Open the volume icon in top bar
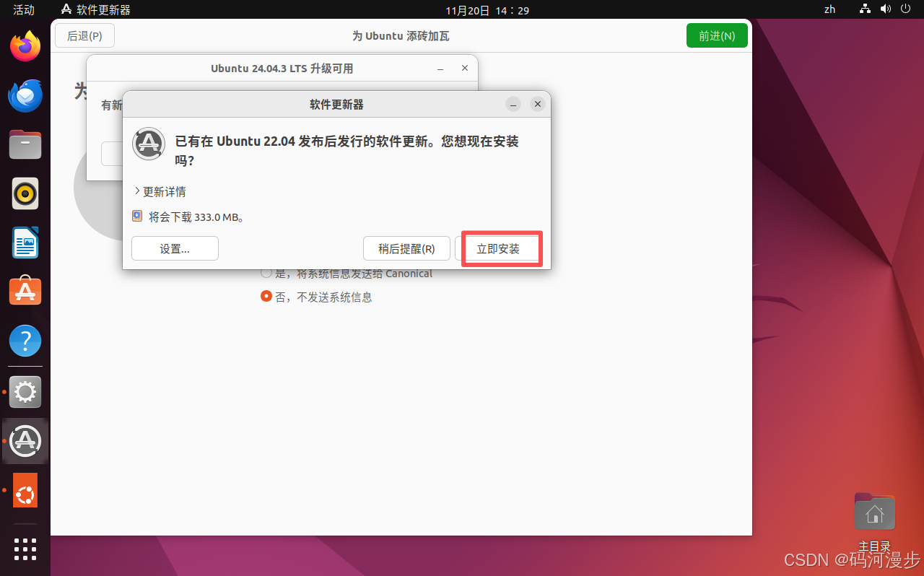924x576 pixels. pyautogui.click(x=885, y=9)
